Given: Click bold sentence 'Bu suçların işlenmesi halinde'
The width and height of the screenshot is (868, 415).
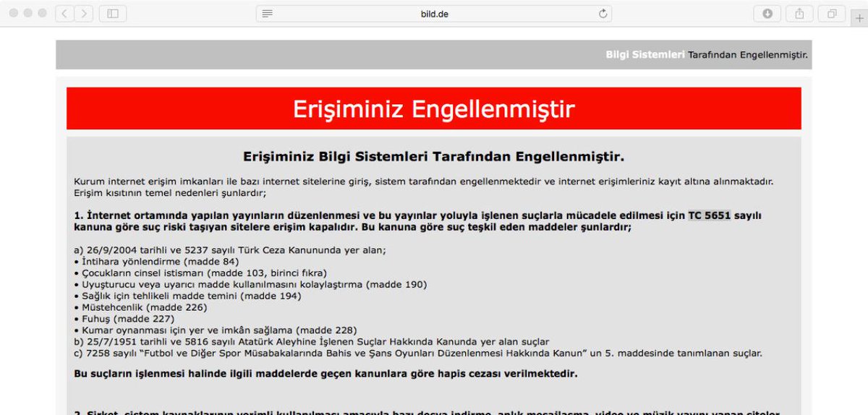Looking at the screenshot, I should [325, 374].
